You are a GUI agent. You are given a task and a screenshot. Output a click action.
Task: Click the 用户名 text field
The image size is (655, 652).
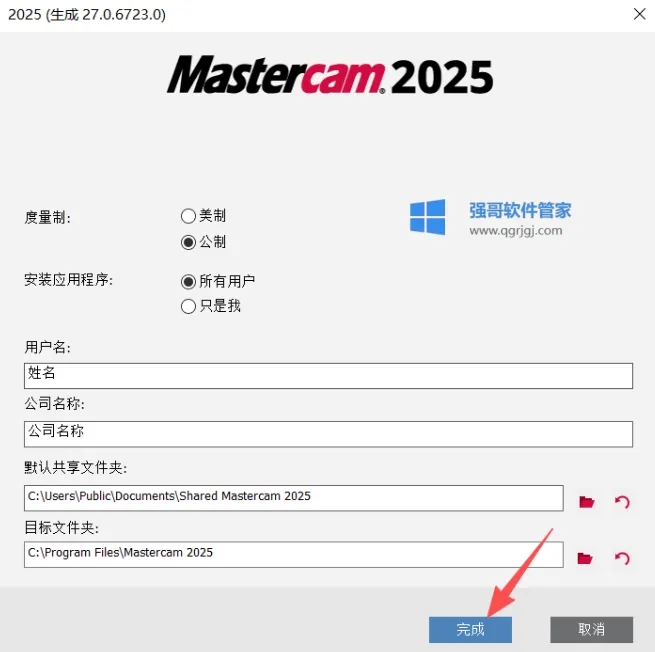328,376
